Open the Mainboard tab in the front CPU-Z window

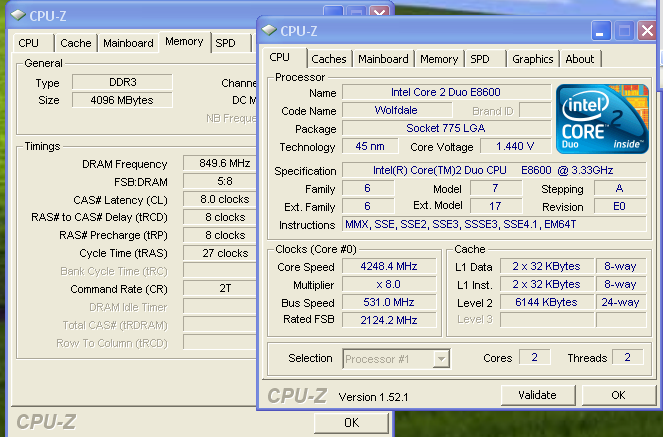click(383, 59)
